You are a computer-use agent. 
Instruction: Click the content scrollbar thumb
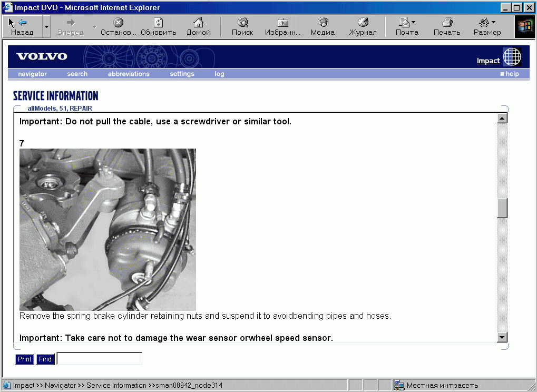[502, 208]
